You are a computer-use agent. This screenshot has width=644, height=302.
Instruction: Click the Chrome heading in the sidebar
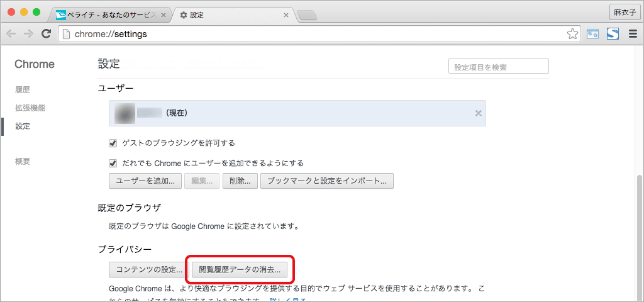[x=35, y=64]
